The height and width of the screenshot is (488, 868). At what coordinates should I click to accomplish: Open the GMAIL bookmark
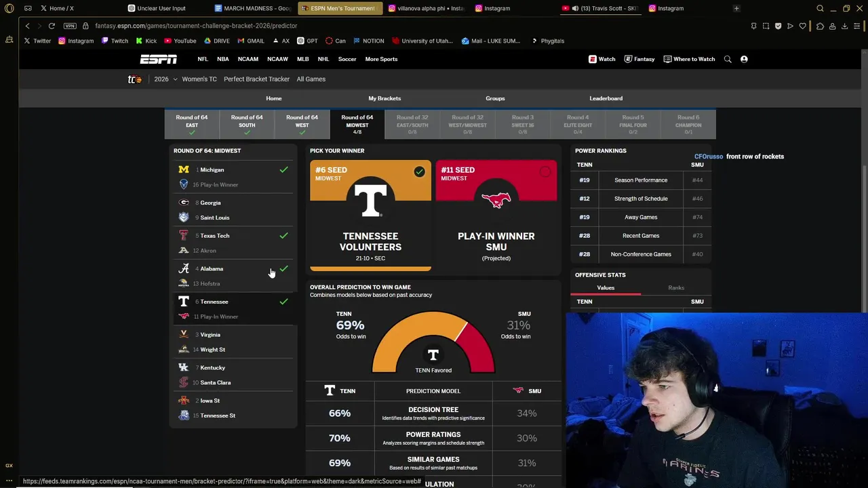pos(251,41)
